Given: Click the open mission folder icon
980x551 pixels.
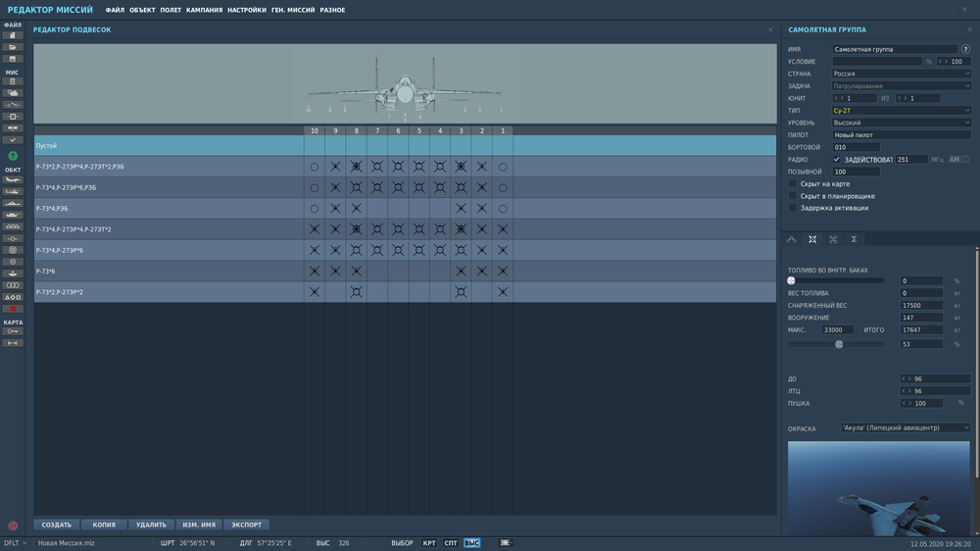Looking at the screenshot, I should pos(13,47).
